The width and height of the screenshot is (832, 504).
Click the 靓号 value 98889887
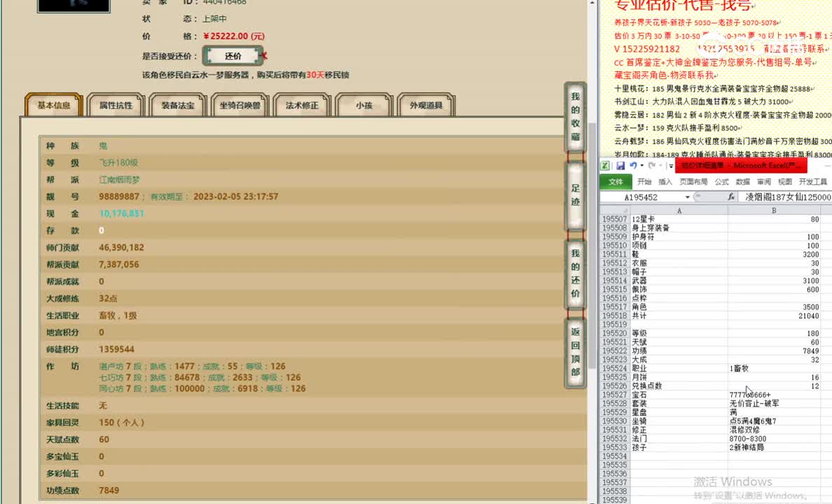click(x=119, y=196)
